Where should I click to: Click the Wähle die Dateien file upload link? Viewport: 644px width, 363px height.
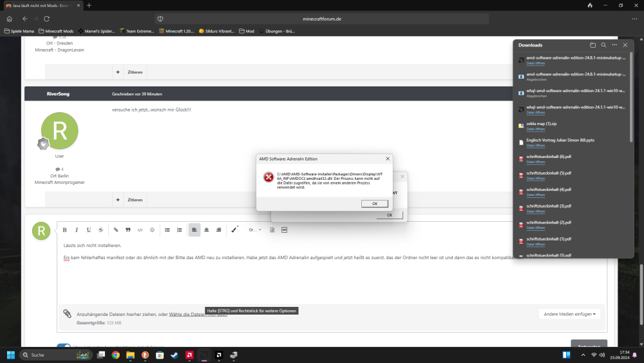click(198, 314)
